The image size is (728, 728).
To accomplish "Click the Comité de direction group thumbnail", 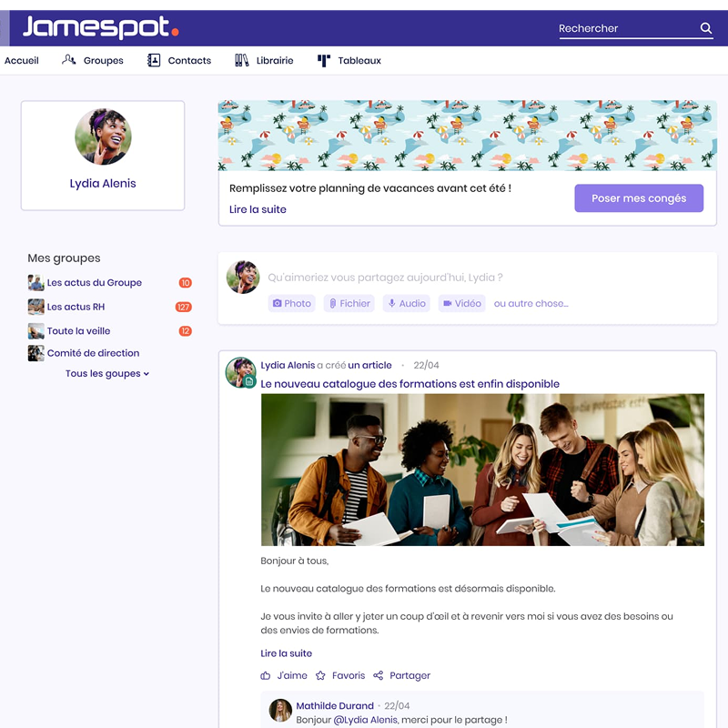I will pyautogui.click(x=35, y=353).
